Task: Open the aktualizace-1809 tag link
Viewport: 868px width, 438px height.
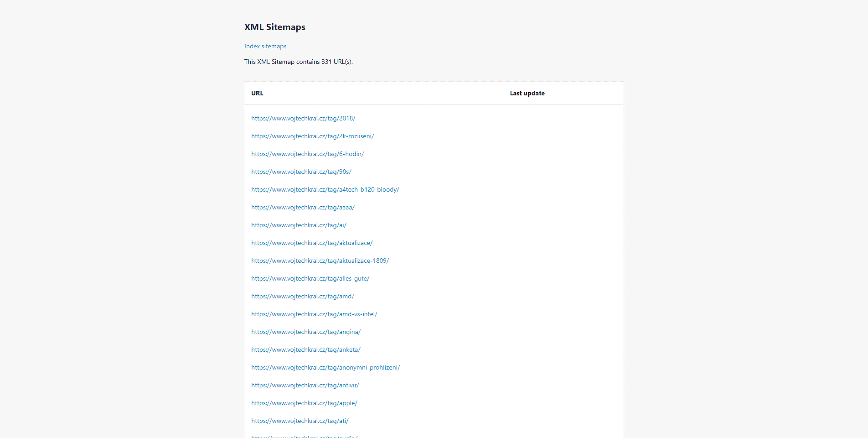Action: (320, 261)
